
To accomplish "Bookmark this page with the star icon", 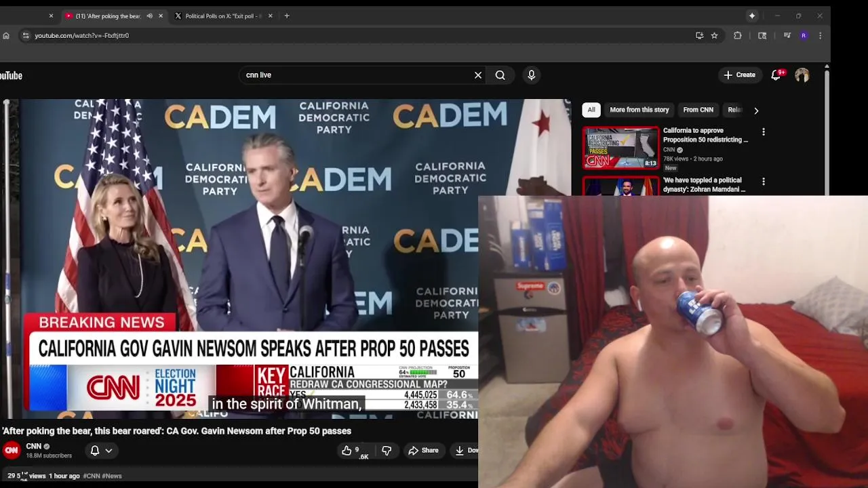I will click(x=714, y=35).
